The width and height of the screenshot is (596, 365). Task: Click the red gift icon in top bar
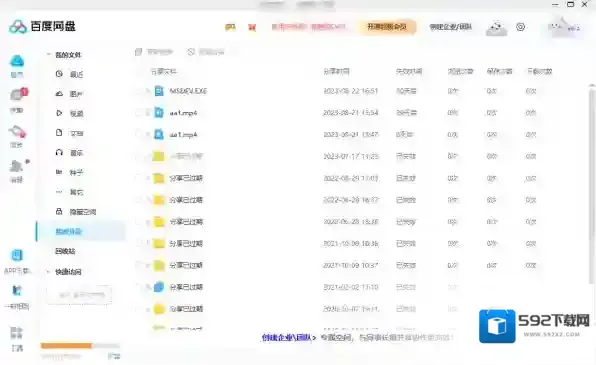click(252, 27)
